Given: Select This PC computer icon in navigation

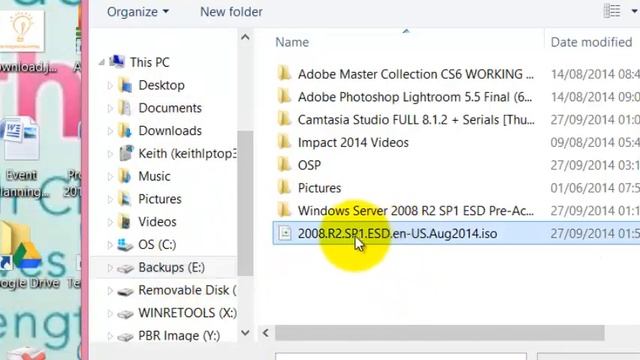Looking at the screenshot, I should click(x=117, y=62).
